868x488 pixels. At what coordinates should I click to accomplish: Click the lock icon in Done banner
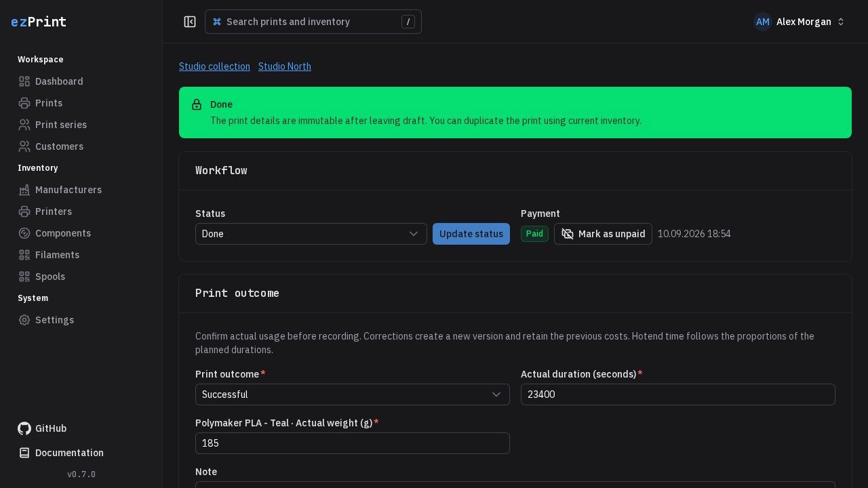pyautogui.click(x=197, y=104)
